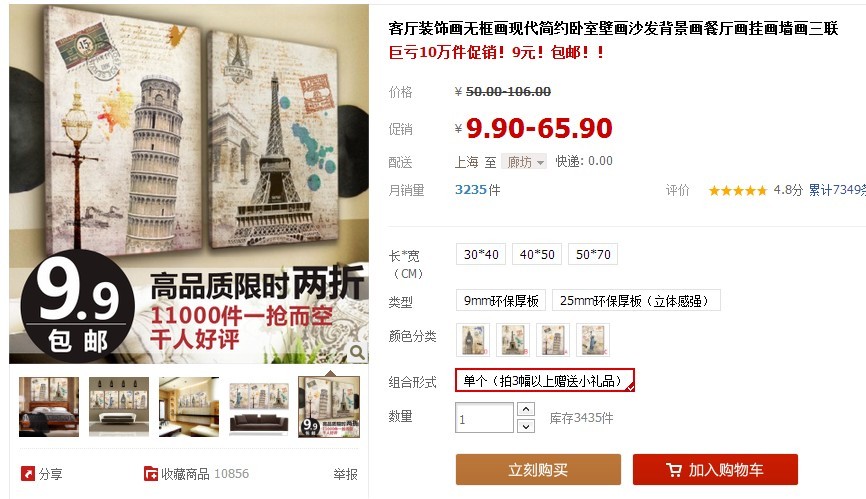Click the share (分享) icon
This screenshot has width=866, height=499.
(x=28, y=474)
